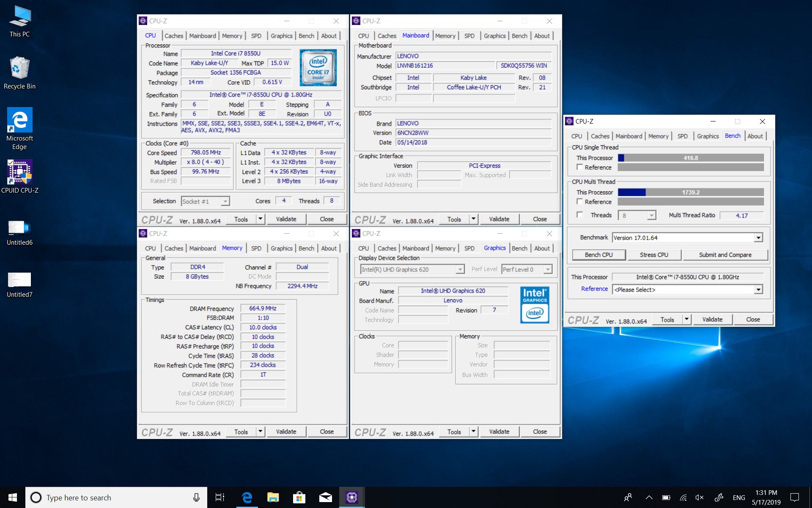This screenshot has height=508, width=812.
Task: Open the Windows Start menu
Action: (x=13, y=497)
